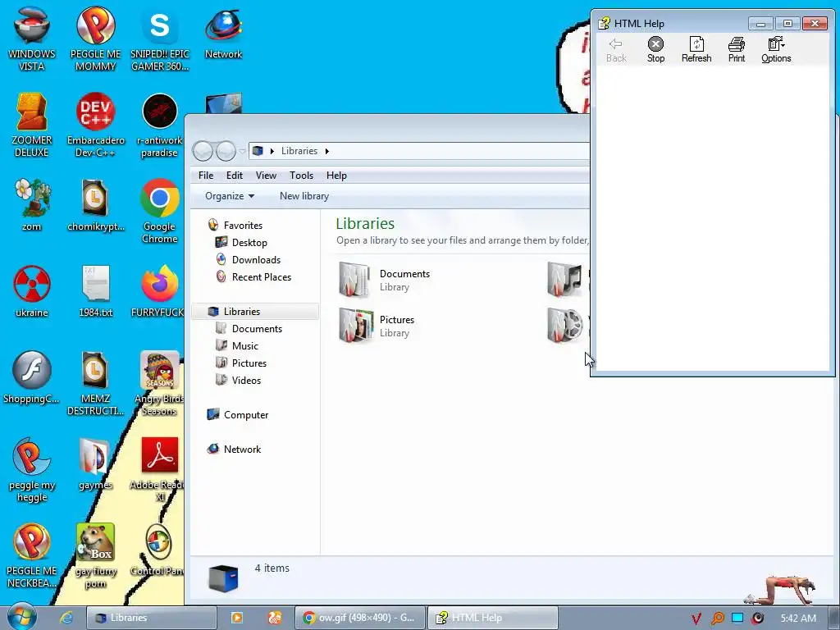The height and width of the screenshot is (630, 840).
Task: Launch Internet Explorer from the taskbar
Action: (x=66, y=618)
